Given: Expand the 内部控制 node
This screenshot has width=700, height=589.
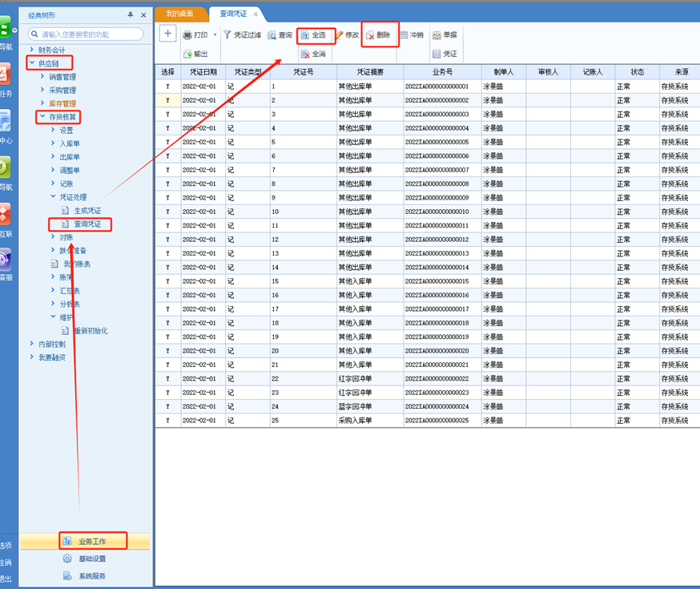Looking at the screenshot, I should [32, 344].
